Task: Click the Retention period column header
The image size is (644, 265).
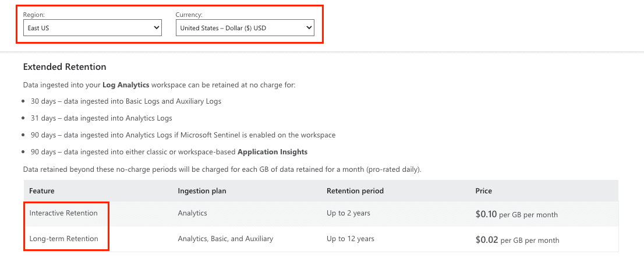Action: (x=355, y=191)
